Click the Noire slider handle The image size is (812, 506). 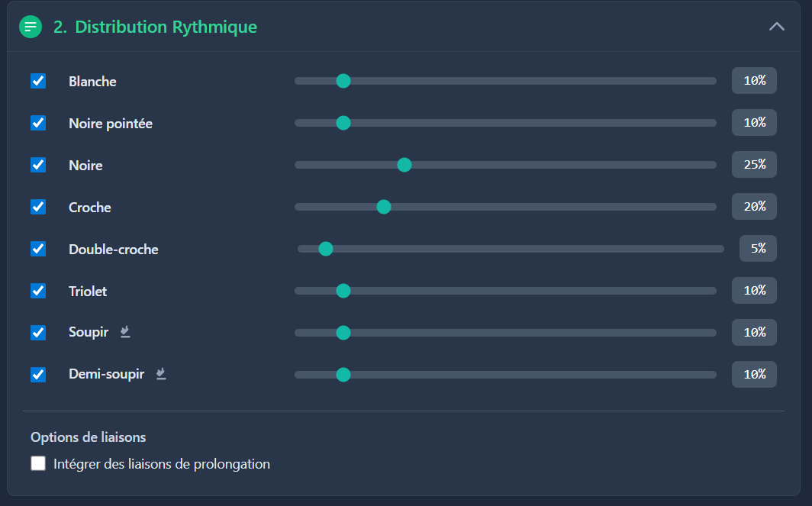404,165
